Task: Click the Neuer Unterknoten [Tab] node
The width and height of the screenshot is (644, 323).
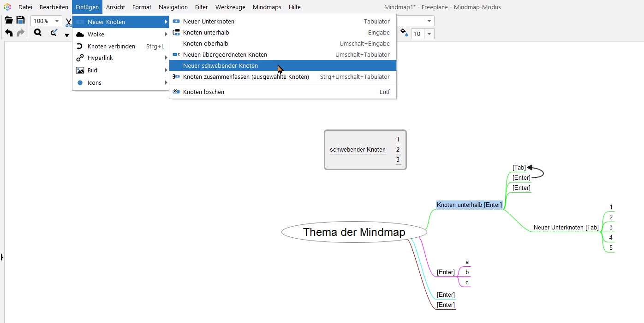Action: 566,228
